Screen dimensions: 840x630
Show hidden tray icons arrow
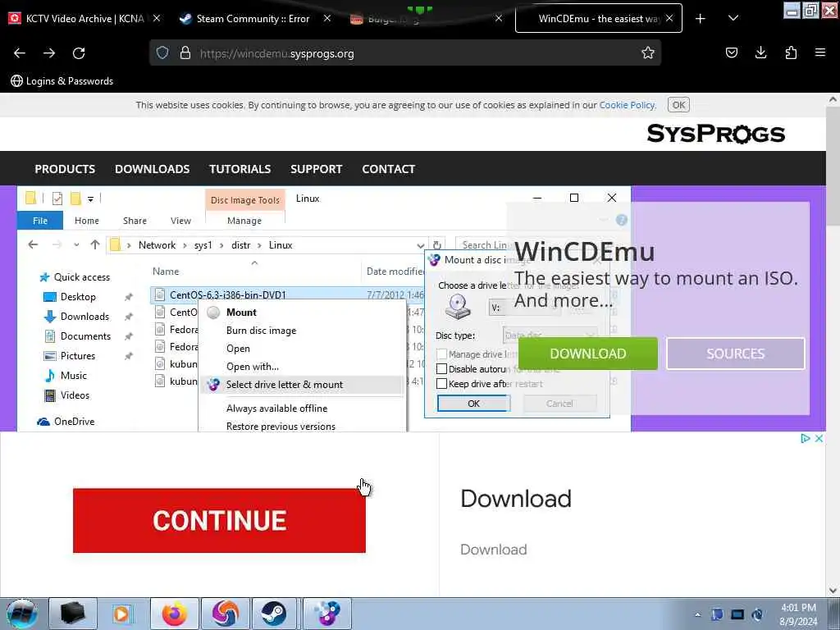pos(697,614)
